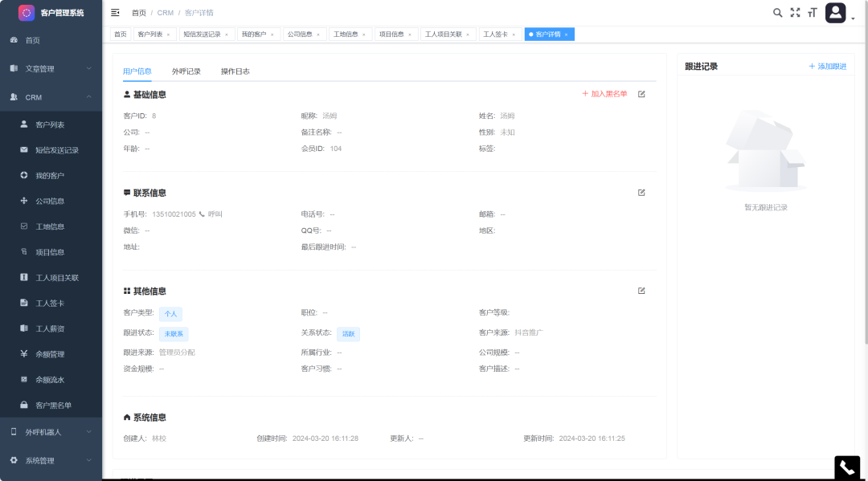Collapse the CRM sidebar menu
The image size is (868, 481).
(51, 97)
